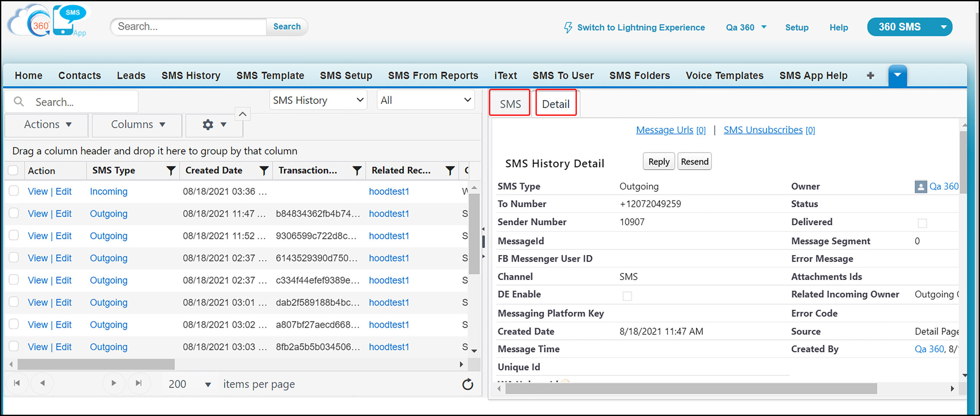980x416 pixels.
Task: Click Switch to Lightning Experience link
Action: [x=641, y=28]
